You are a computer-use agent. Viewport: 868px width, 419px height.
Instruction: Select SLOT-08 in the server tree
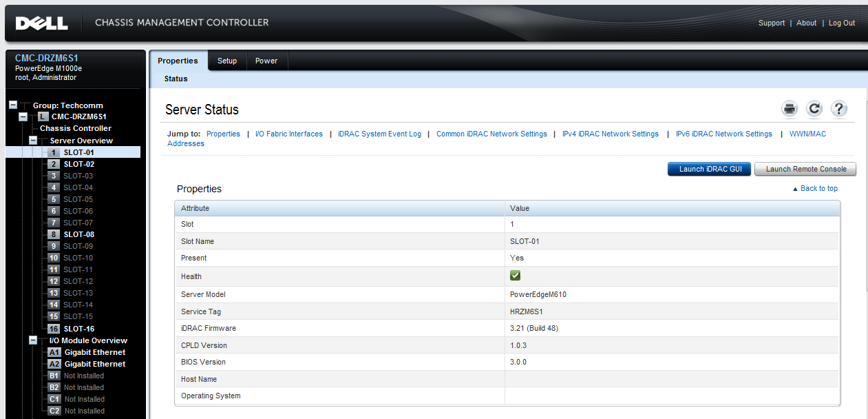click(79, 234)
